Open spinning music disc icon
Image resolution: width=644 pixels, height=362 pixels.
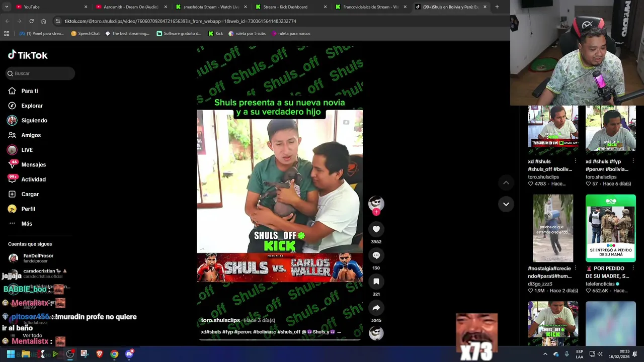click(376, 333)
